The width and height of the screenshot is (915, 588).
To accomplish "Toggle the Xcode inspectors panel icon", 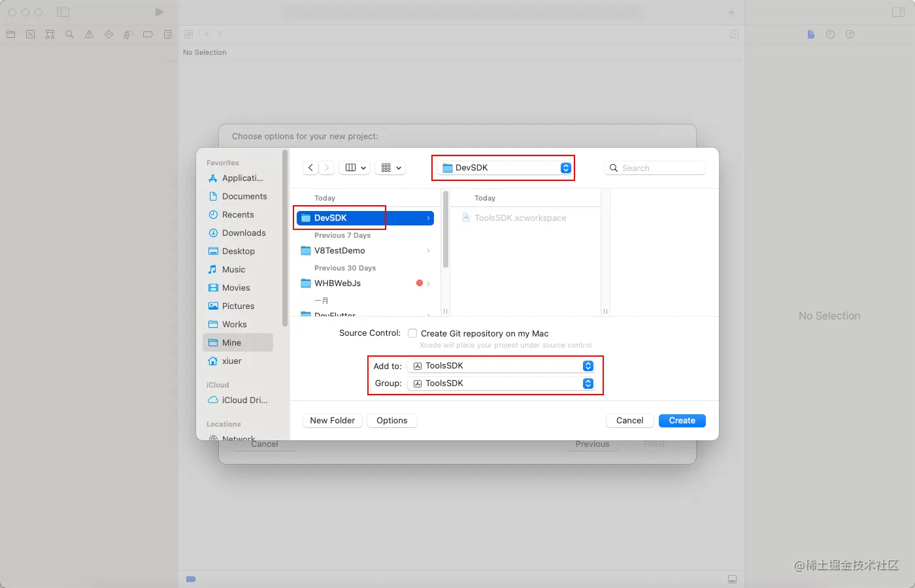I will pos(899,12).
